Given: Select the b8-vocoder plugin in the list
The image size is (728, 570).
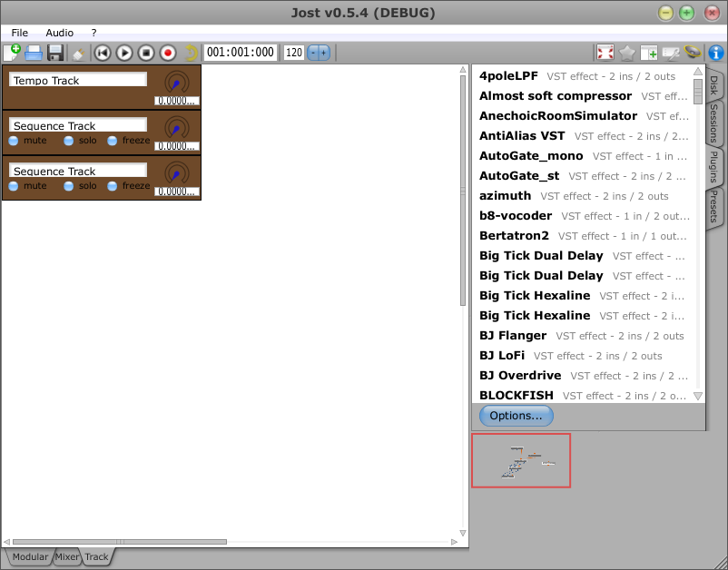Looking at the screenshot, I should (x=516, y=216).
